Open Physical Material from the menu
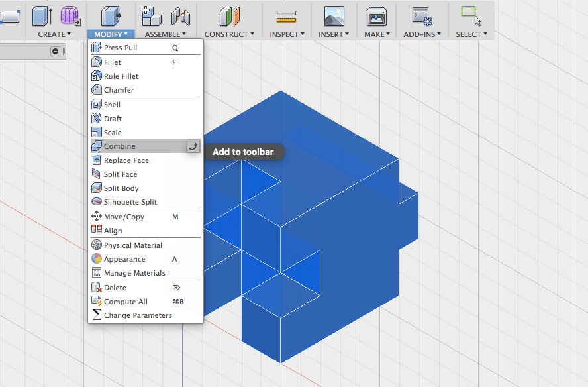Image resolution: width=588 pixels, height=387 pixels. pyautogui.click(x=146, y=245)
